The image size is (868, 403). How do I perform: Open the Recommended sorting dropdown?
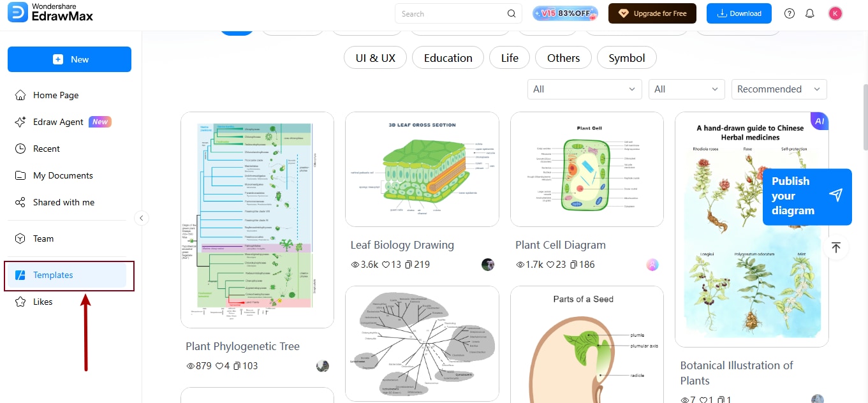pos(778,89)
